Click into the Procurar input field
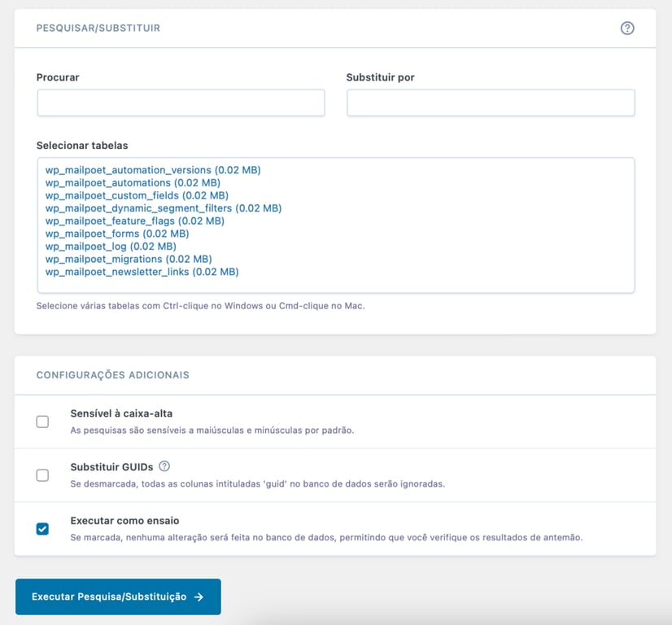The height and width of the screenshot is (625, 672). [180, 102]
